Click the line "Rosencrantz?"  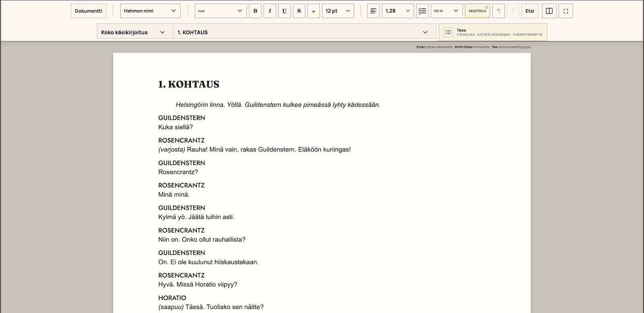click(x=178, y=172)
